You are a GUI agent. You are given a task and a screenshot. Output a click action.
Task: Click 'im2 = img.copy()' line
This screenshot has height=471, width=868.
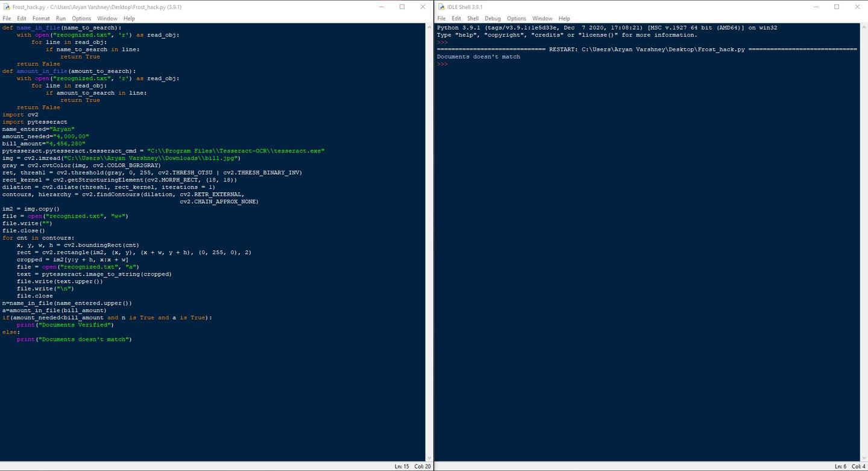31,209
